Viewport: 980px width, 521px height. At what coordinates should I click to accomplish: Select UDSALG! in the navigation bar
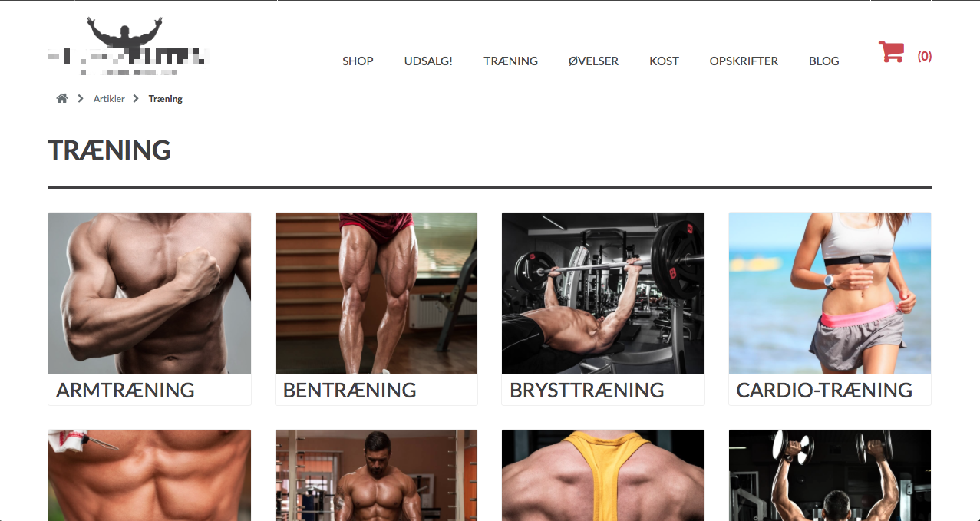(428, 61)
